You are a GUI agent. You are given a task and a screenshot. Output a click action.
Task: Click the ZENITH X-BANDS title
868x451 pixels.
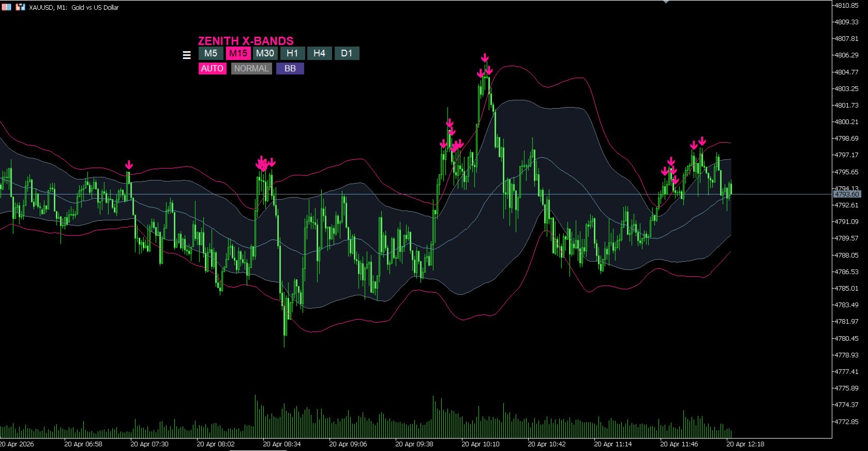click(246, 41)
